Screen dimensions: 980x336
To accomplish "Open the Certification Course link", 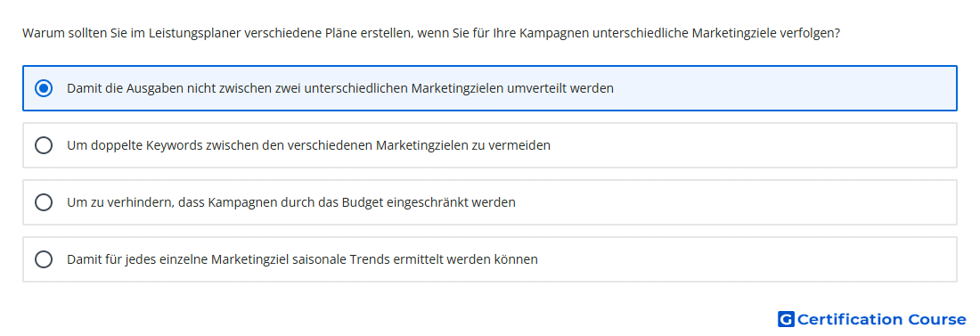I will point(872,319).
